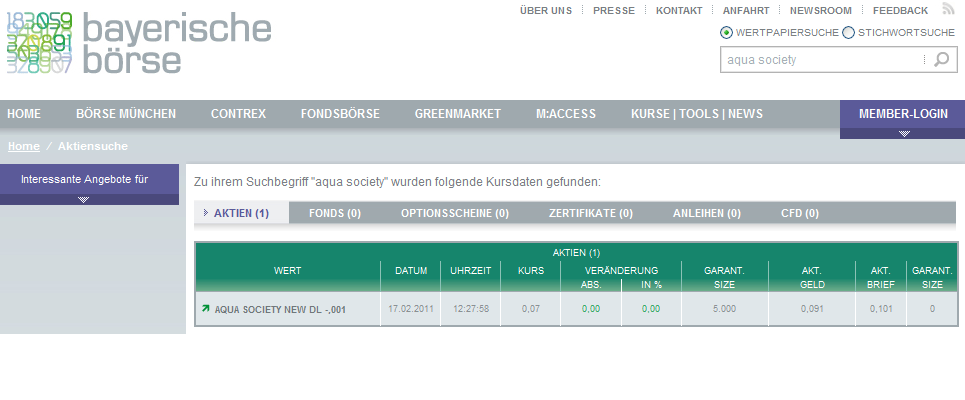
Task: Click the magnifying glass search icon
Action: tap(942, 60)
